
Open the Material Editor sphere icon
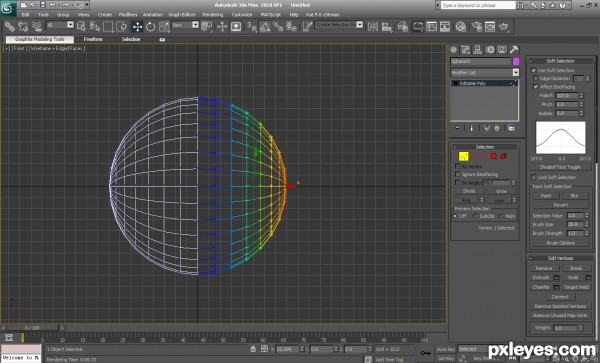point(461,26)
